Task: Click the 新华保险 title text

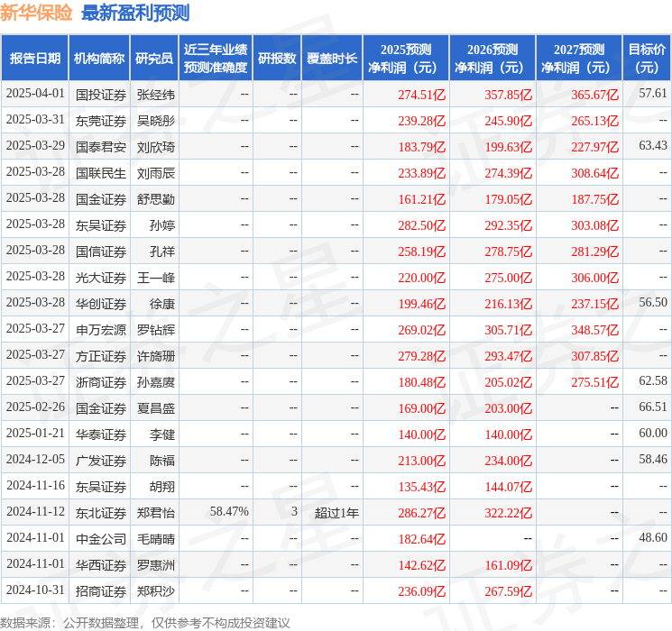Action: [x=36, y=13]
